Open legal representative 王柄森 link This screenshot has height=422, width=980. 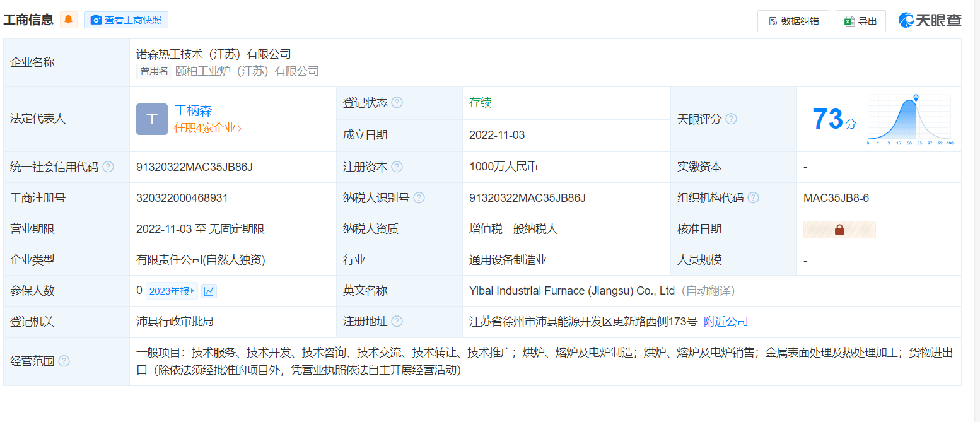point(193,111)
